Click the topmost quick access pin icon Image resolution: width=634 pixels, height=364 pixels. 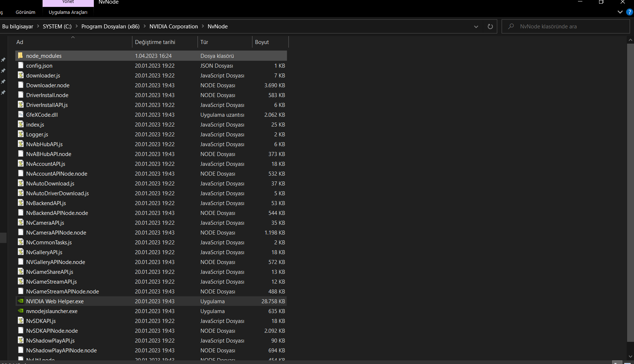(3, 60)
